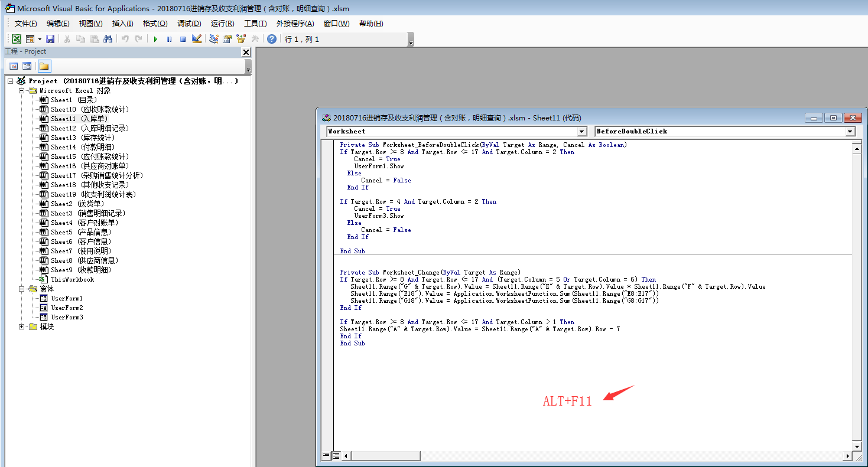Viewport: 868px width, 467px height.
Task: Open the 调试(D) menu
Action: 189,24
